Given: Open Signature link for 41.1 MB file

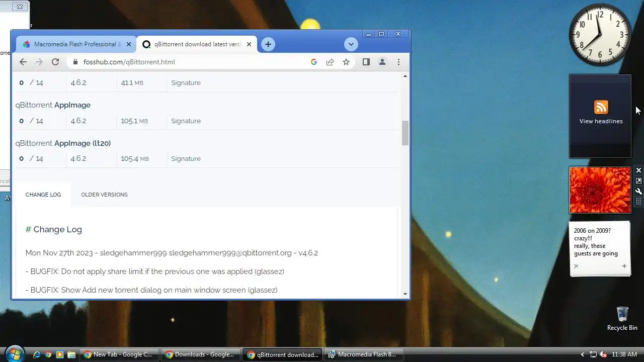Looking at the screenshot, I should coord(186,82).
